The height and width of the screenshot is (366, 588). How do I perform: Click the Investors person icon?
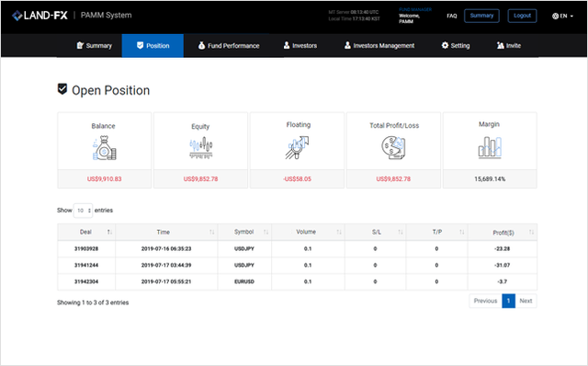[x=287, y=45]
